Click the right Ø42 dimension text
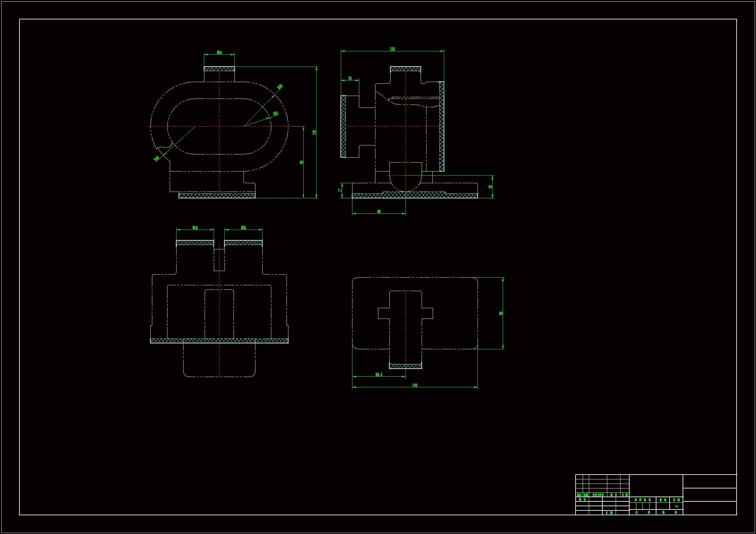Image resolution: width=756 pixels, height=534 pixels. pos(243,228)
